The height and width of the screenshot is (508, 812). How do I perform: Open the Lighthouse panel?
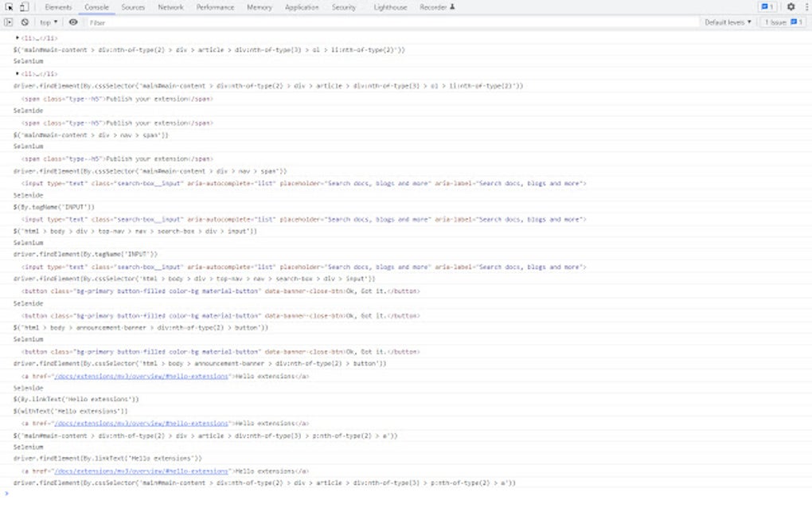tap(389, 6)
